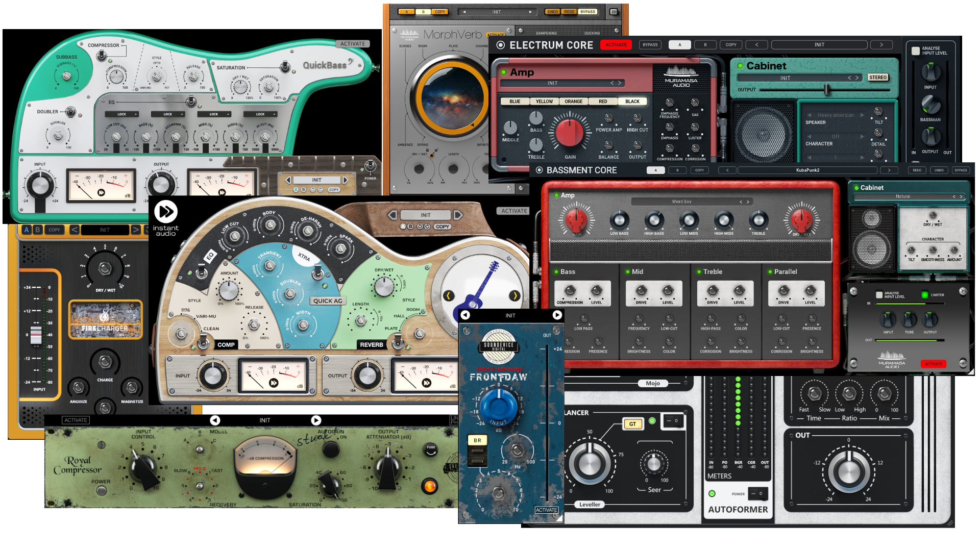Switch to slot B in Electrum Core
The height and width of the screenshot is (551, 980).
coord(705,45)
